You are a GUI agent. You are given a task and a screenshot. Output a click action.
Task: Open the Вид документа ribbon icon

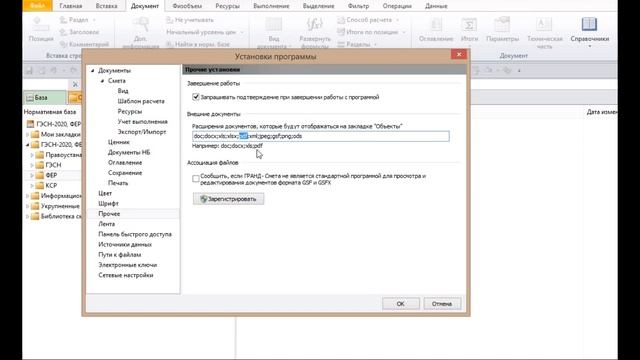[x=273, y=24]
